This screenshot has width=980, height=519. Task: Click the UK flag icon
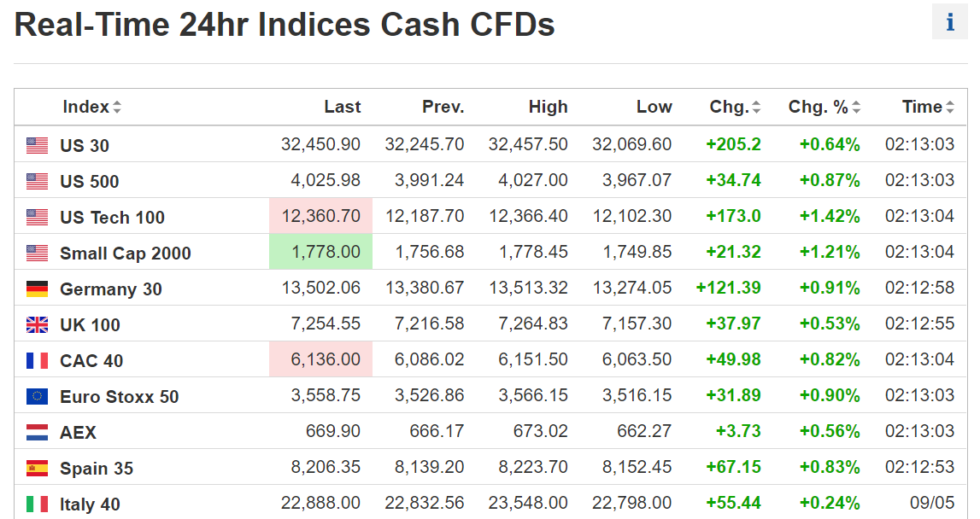tap(37, 325)
